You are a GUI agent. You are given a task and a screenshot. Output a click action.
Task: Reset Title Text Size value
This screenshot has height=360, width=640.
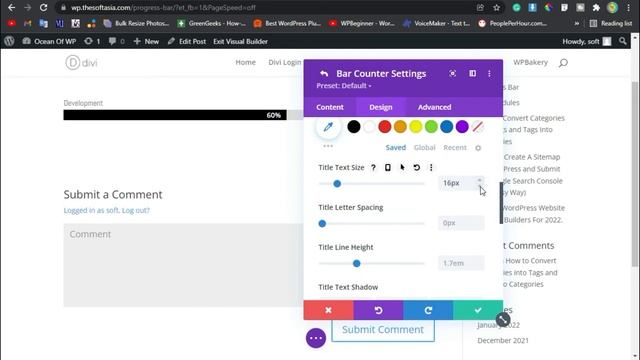click(x=416, y=167)
